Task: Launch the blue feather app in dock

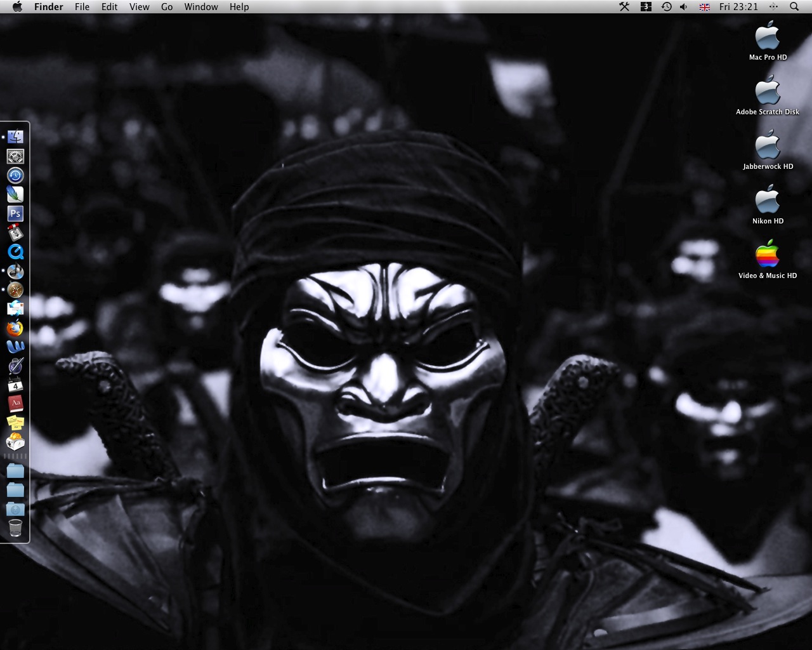Action: tap(15, 194)
